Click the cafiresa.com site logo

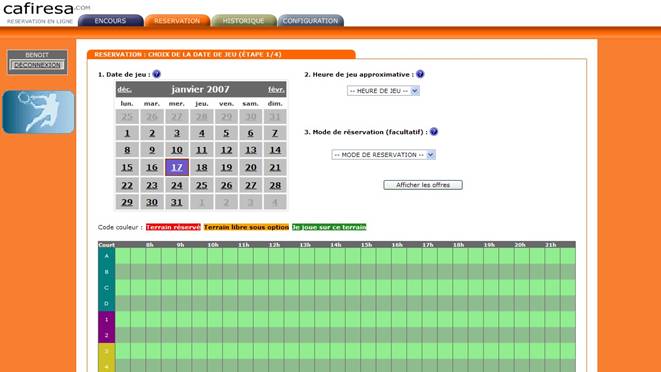(46, 13)
